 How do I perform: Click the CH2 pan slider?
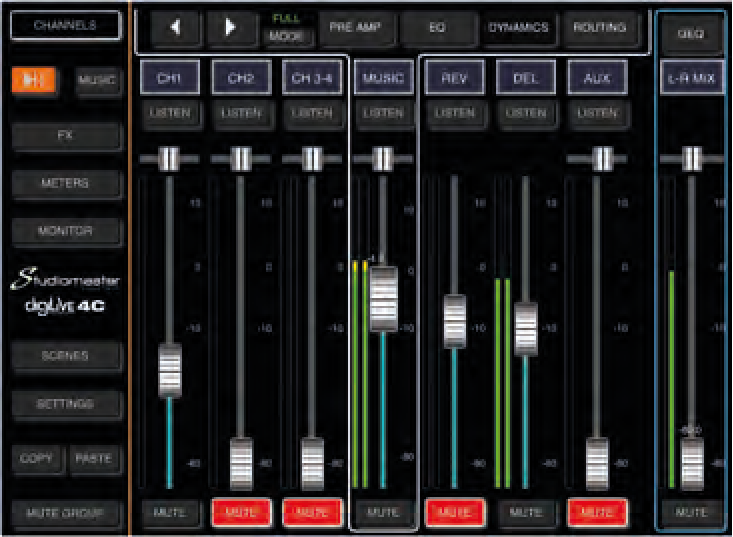coord(241,159)
